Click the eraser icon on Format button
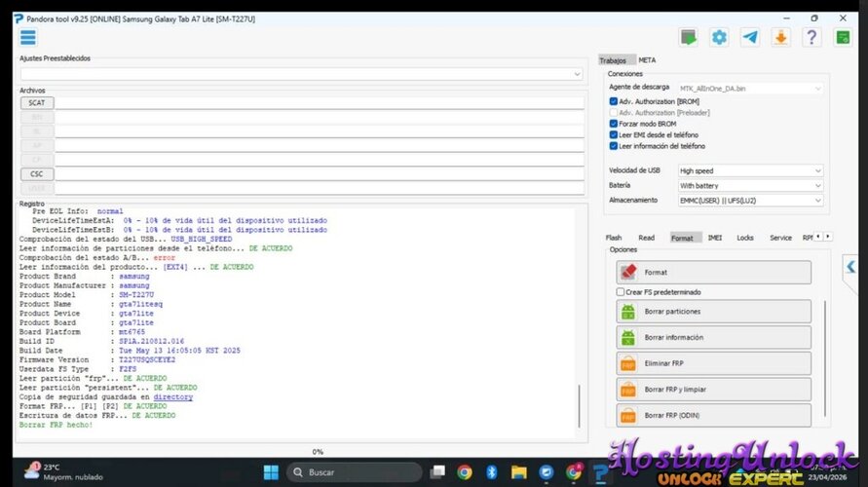868x487 pixels. (x=628, y=273)
